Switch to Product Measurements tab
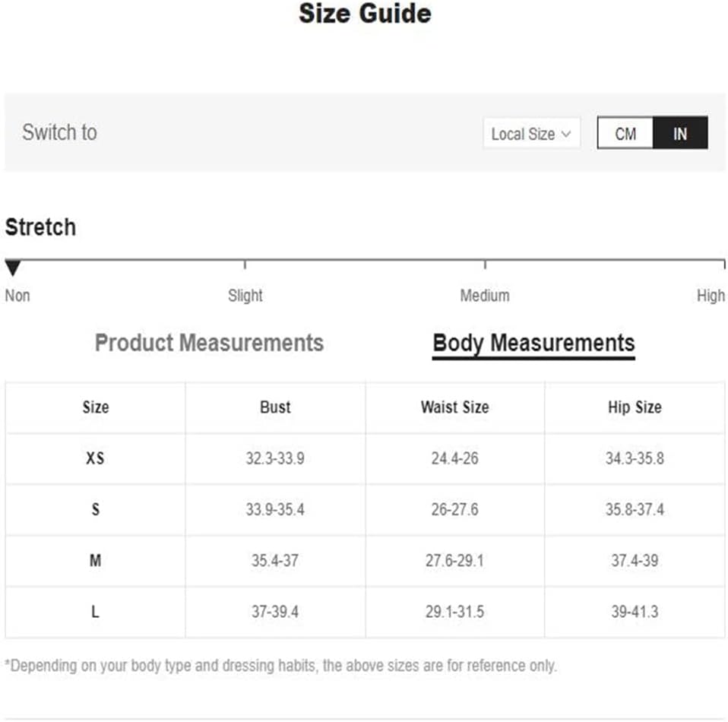Screen dimensions: 728x722 pos(209,343)
